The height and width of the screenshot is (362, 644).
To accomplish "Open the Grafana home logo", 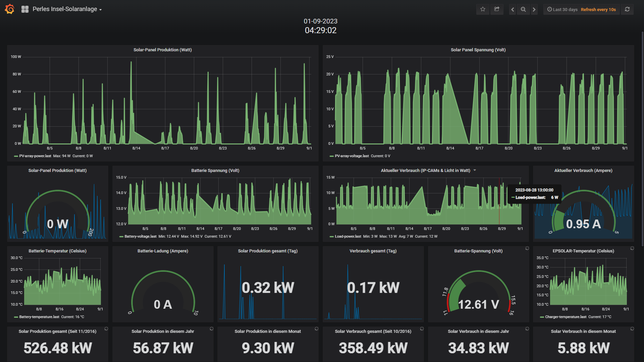I will (x=10, y=9).
